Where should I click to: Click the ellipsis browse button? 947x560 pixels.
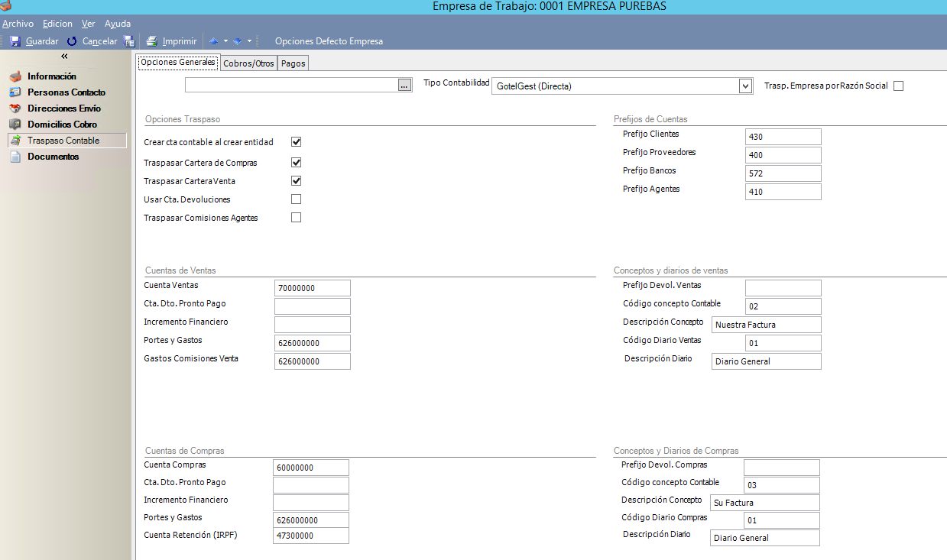pos(405,86)
